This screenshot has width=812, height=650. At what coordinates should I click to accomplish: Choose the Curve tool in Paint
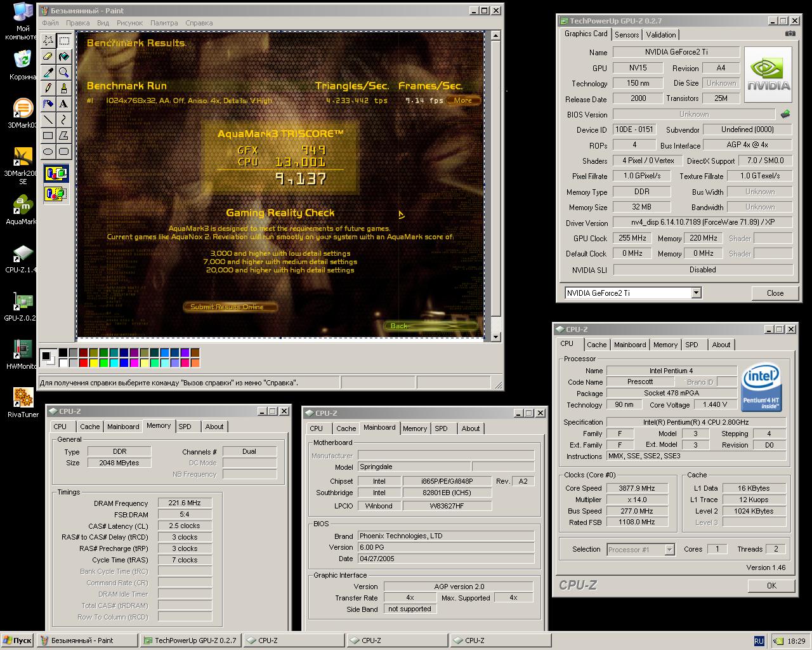pyautogui.click(x=64, y=120)
